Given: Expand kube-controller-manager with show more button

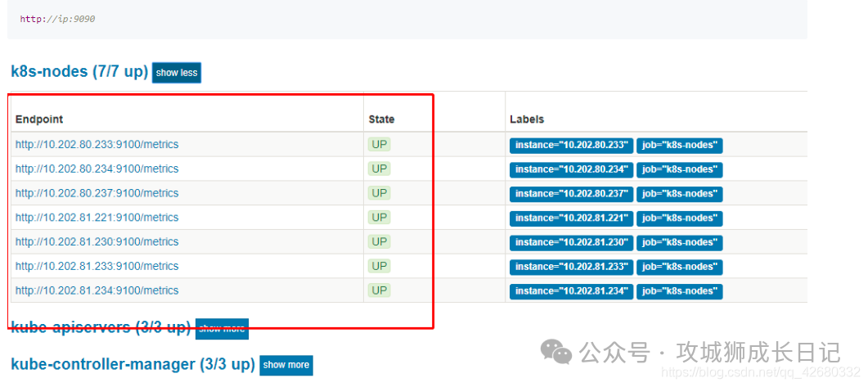Looking at the screenshot, I should 286,365.
